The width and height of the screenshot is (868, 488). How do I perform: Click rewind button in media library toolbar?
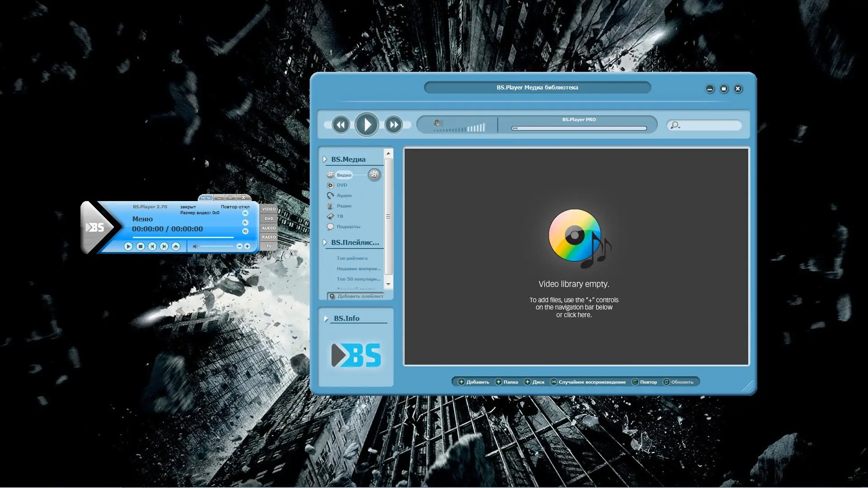340,125
